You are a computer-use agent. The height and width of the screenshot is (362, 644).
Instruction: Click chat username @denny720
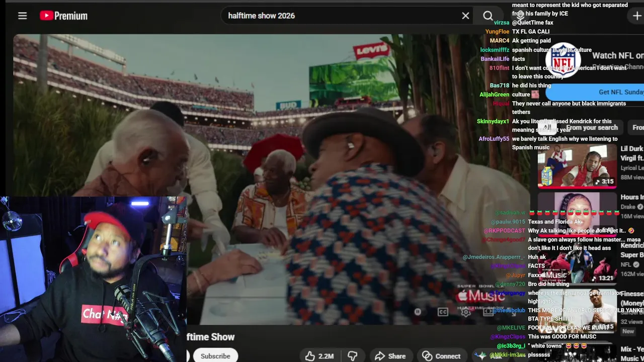click(x=510, y=284)
